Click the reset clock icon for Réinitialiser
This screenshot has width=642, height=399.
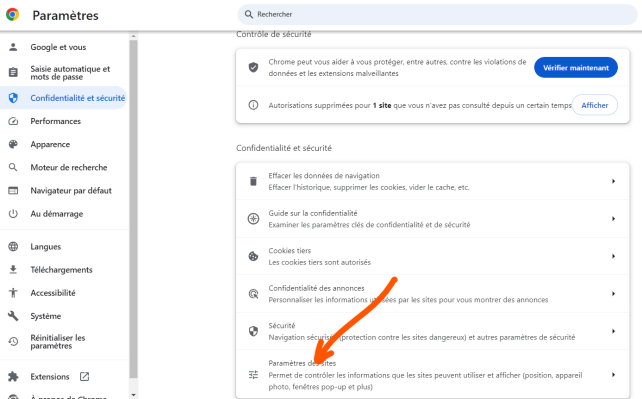click(13, 341)
